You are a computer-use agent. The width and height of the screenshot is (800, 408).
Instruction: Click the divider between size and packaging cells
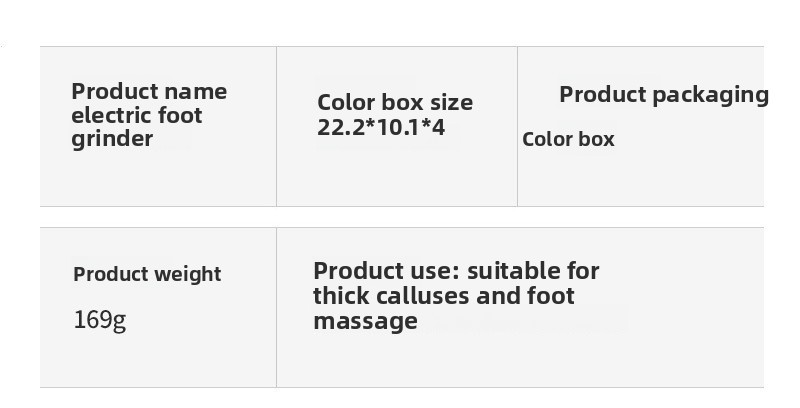517,126
